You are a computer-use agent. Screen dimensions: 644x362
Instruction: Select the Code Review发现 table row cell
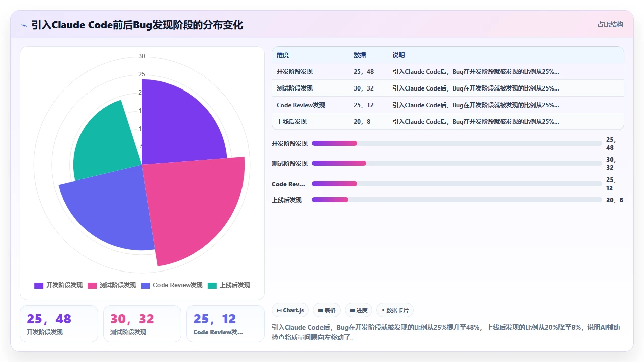tap(301, 105)
